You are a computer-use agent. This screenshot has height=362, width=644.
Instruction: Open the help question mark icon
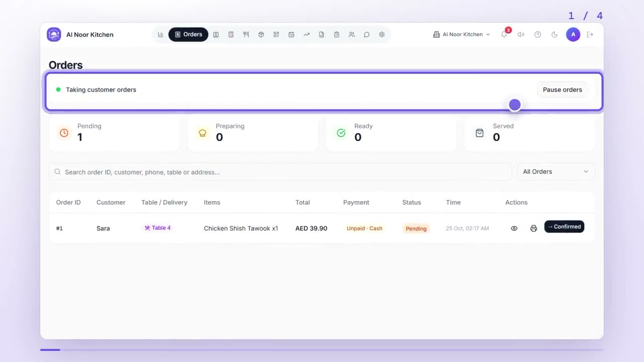point(538,35)
